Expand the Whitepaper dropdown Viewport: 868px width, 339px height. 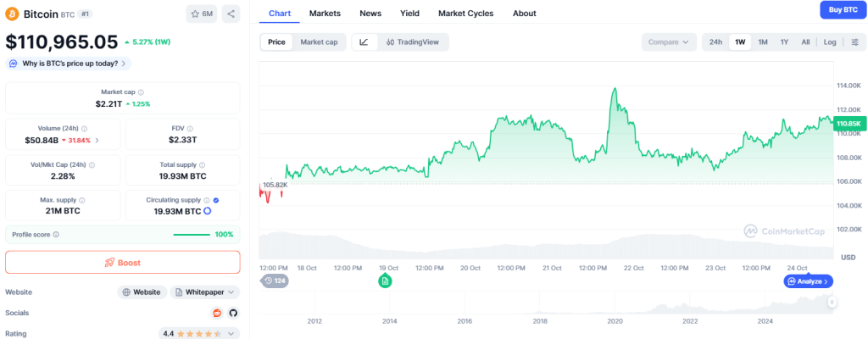204,292
